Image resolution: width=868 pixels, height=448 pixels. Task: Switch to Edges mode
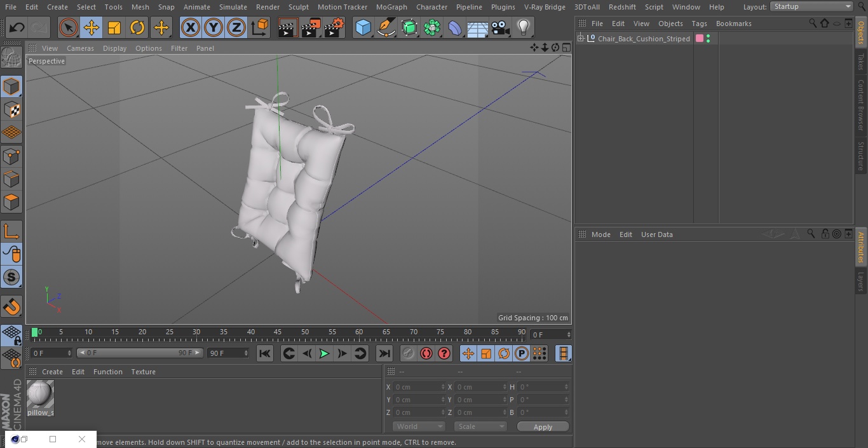coord(11,179)
